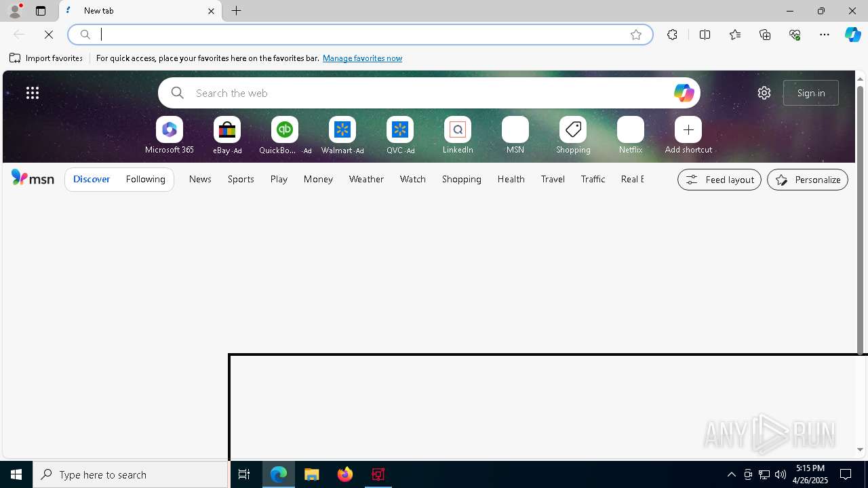Open the Extensions toolbar icon
Screen dimensions: 868x488
pos(672,35)
